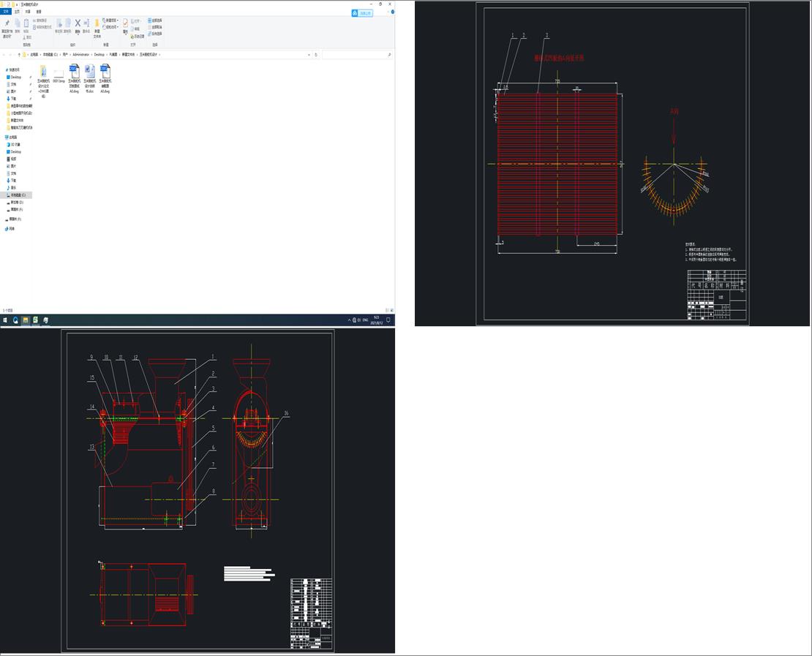Click the search box in Explorer

(x=356, y=55)
